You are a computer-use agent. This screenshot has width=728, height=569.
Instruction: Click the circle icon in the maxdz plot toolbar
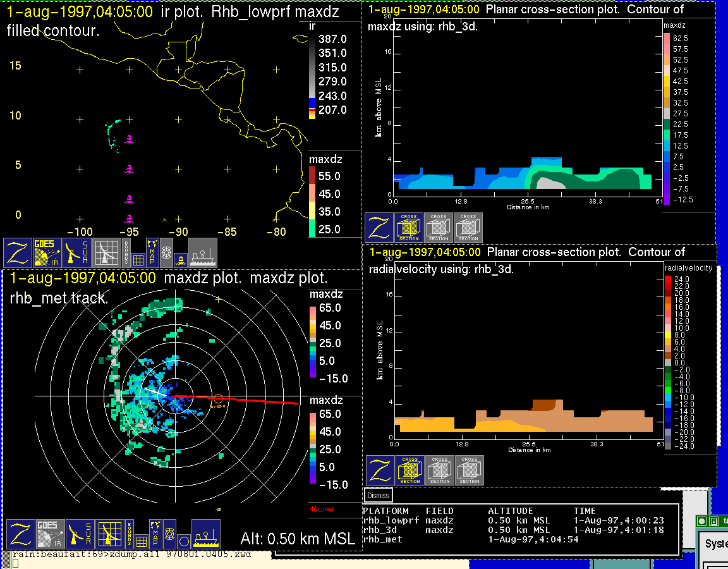[x=183, y=541]
